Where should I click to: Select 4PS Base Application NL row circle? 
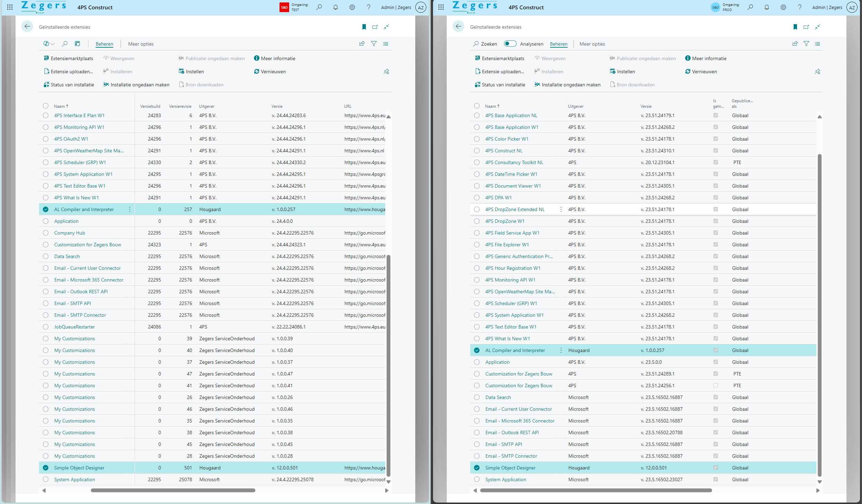point(477,115)
